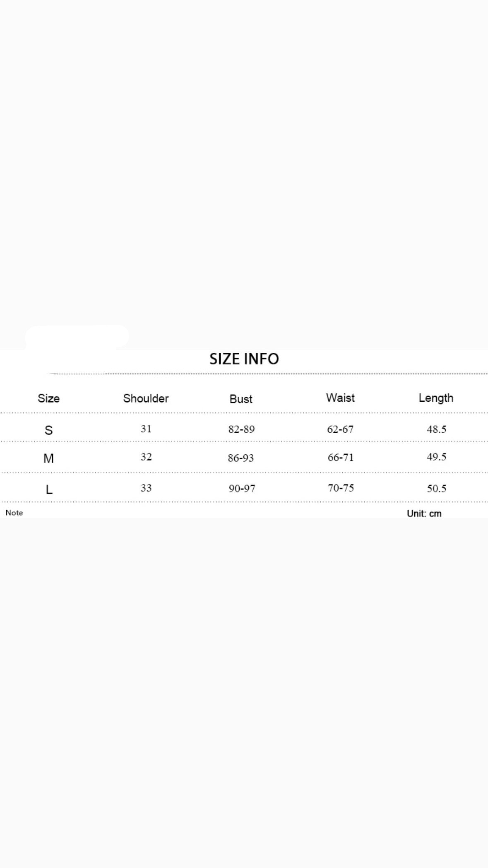
Task: Click the Note label below the table
Action: pos(14,513)
